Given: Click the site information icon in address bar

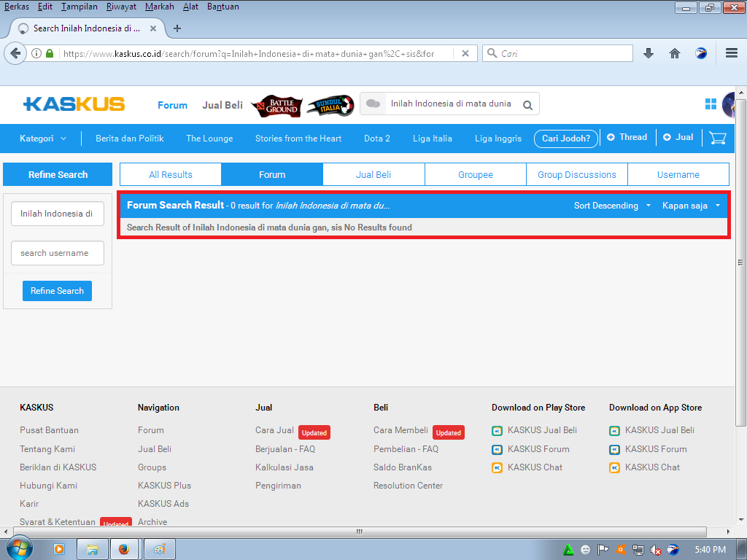Looking at the screenshot, I should [x=36, y=53].
